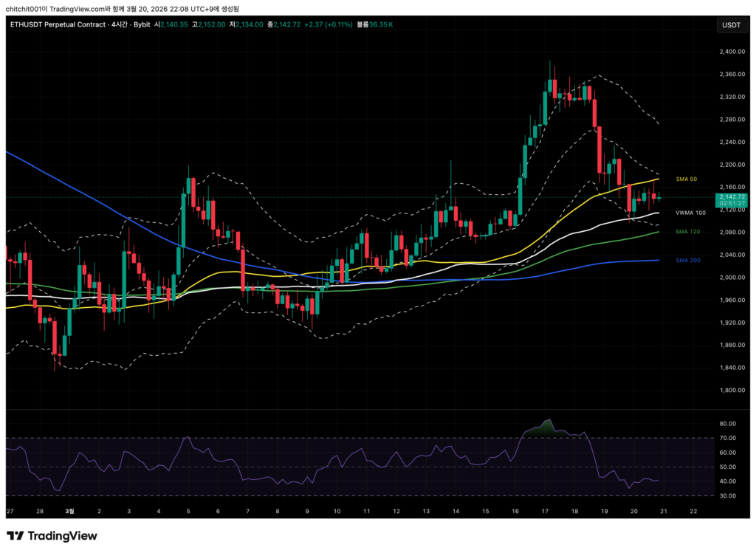The height and width of the screenshot is (553, 756).
Task: Click the 1,800.00 price axis label
Action: click(730, 391)
